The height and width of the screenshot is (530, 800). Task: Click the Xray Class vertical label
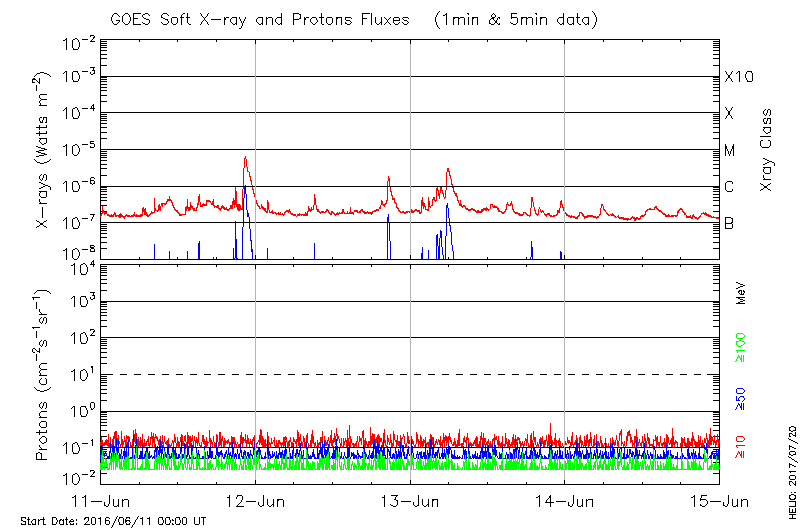point(767,150)
